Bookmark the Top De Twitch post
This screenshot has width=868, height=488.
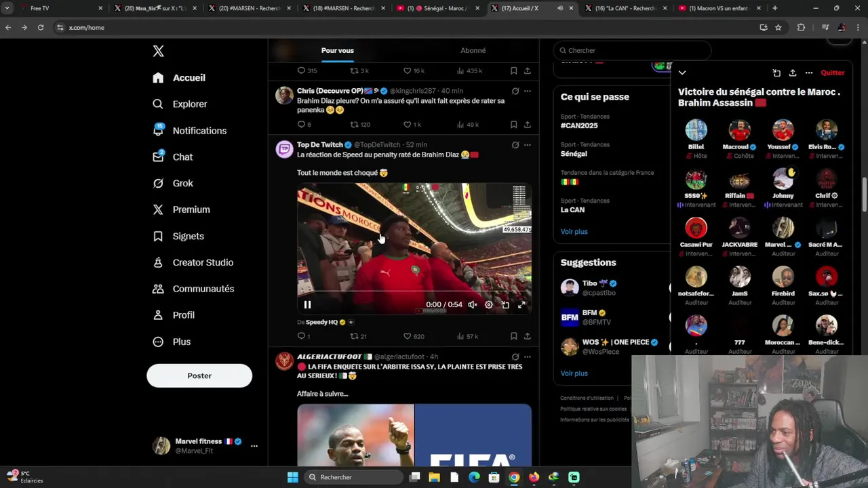pyautogui.click(x=513, y=336)
